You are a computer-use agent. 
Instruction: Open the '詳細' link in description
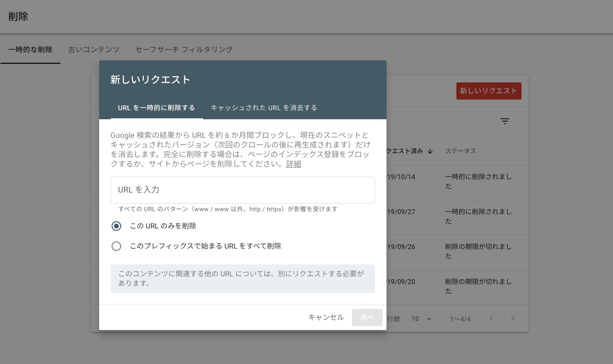294,164
